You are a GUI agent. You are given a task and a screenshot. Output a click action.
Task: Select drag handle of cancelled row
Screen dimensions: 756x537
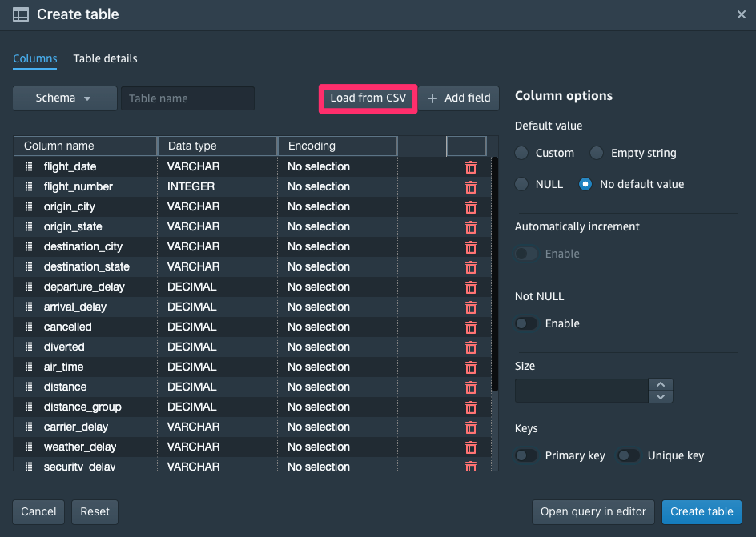click(x=29, y=327)
